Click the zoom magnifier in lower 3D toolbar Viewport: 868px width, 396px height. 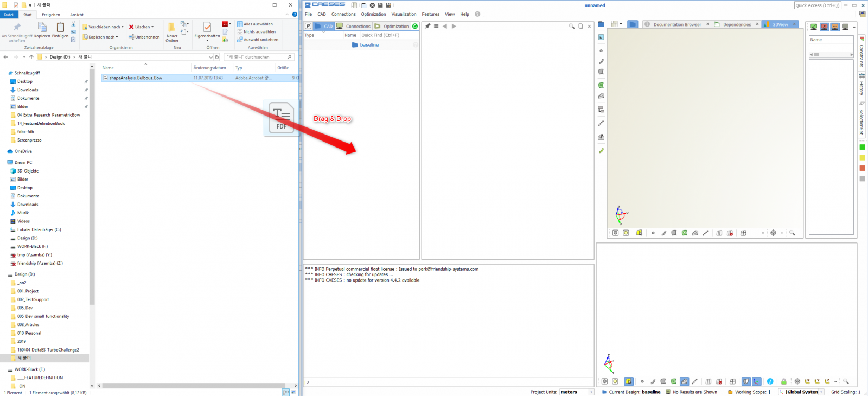(846, 381)
